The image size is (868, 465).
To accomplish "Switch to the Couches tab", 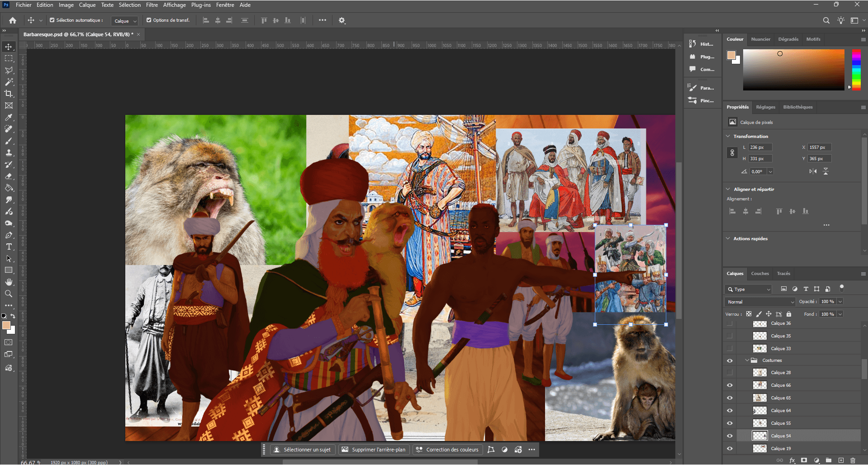I will [x=759, y=274].
